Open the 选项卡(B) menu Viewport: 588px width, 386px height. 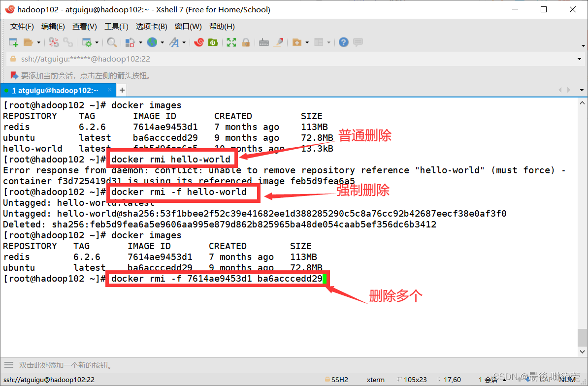click(151, 27)
